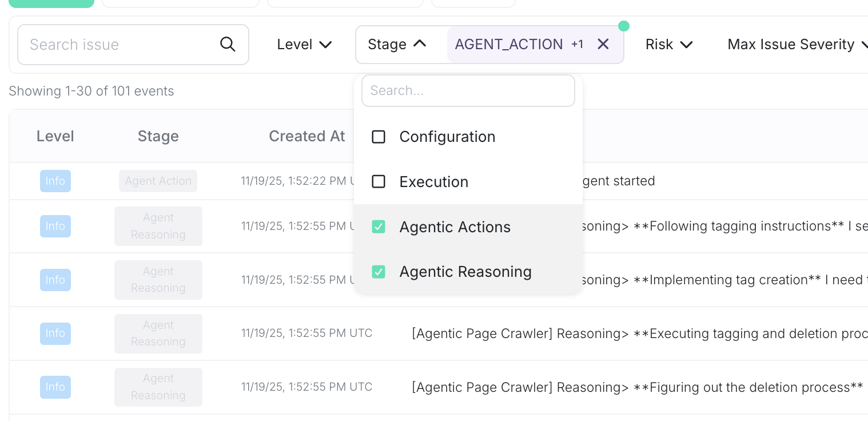Click the Stage column header
The width and height of the screenshot is (868, 421).
click(x=158, y=136)
